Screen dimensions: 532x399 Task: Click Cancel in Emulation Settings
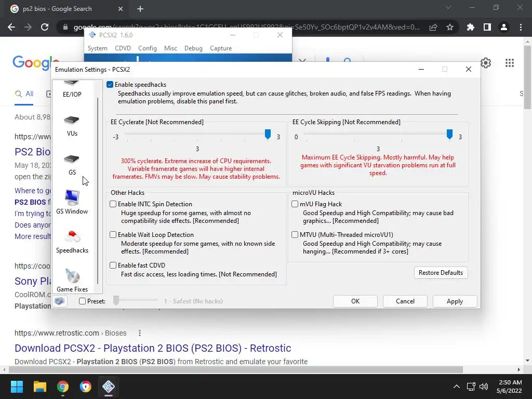click(405, 301)
